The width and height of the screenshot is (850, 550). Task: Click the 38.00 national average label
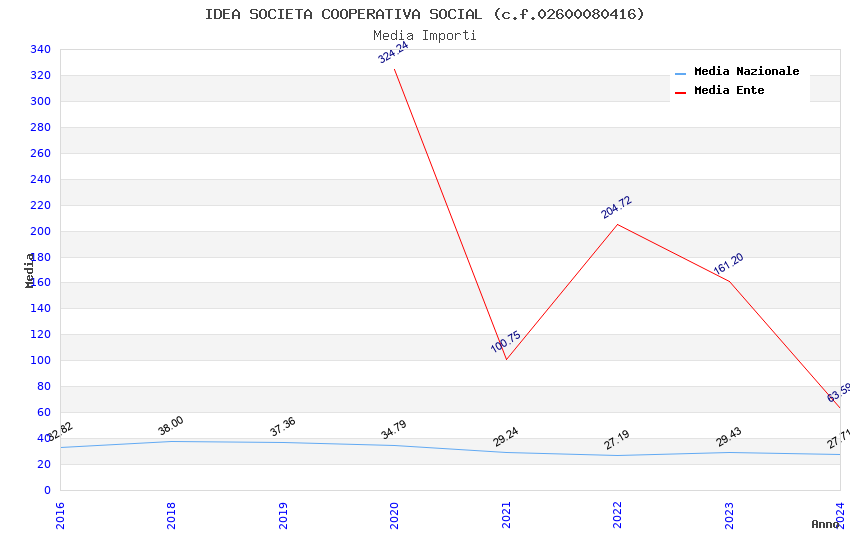(x=171, y=425)
